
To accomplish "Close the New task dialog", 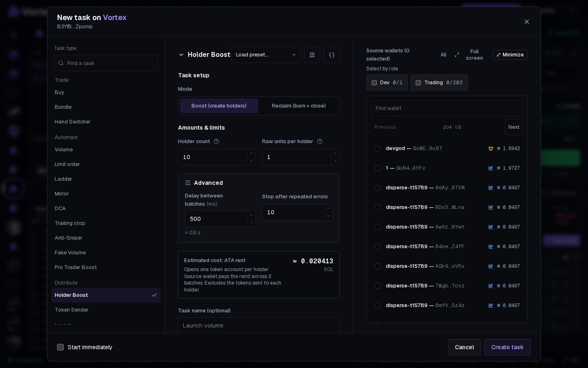I will tap(527, 22).
